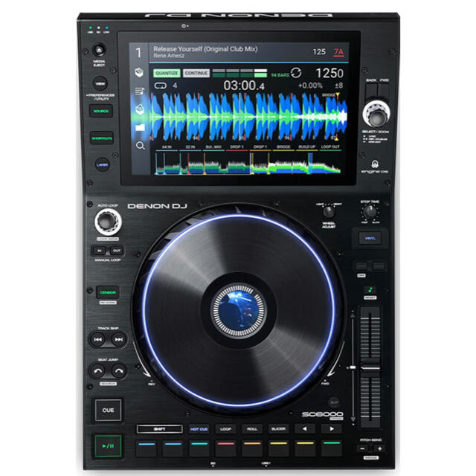Tap the +0.00% pitch readout
The width and height of the screenshot is (476, 476).
coord(310,86)
